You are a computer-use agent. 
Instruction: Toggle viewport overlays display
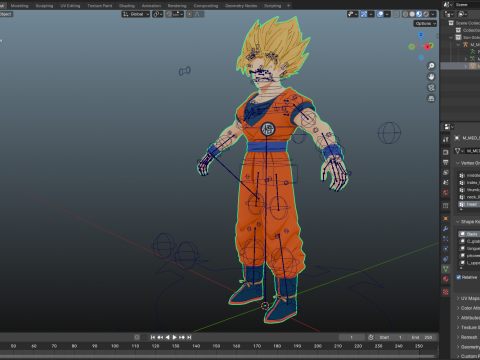380,14
